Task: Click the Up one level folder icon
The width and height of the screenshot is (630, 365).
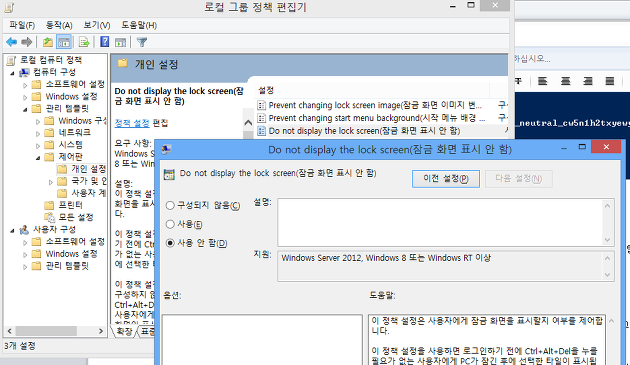Action: [48, 42]
